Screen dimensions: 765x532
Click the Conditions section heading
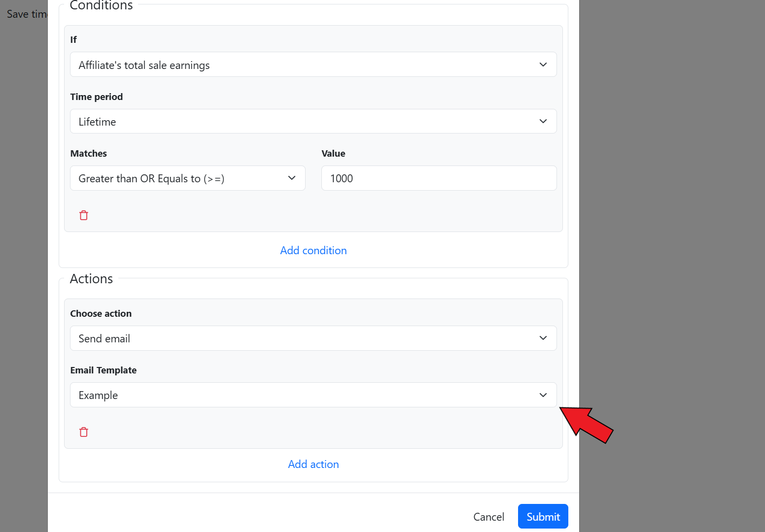tap(102, 6)
